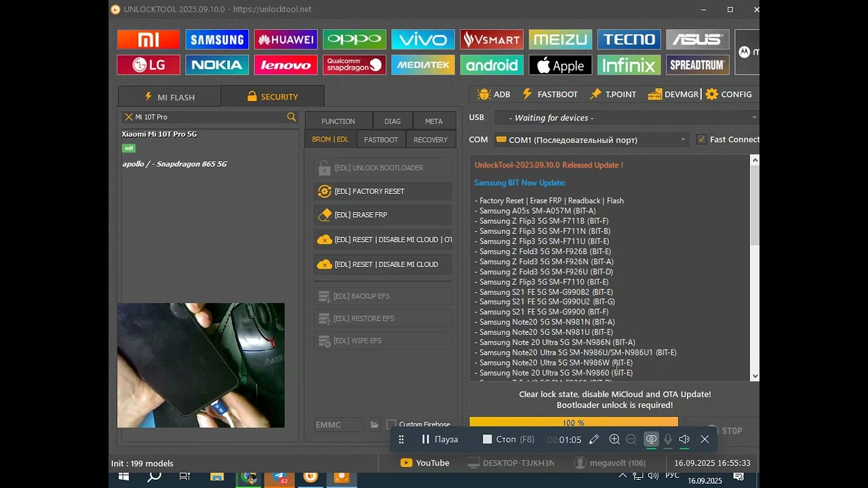This screenshot has height=488, width=868.
Task: Zoom out using the recorder magnifier minus
Action: click(631, 439)
